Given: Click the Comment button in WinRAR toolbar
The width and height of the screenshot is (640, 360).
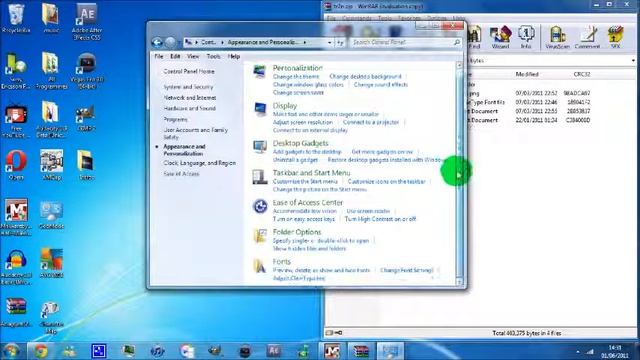Looking at the screenshot, I should (587, 37).
